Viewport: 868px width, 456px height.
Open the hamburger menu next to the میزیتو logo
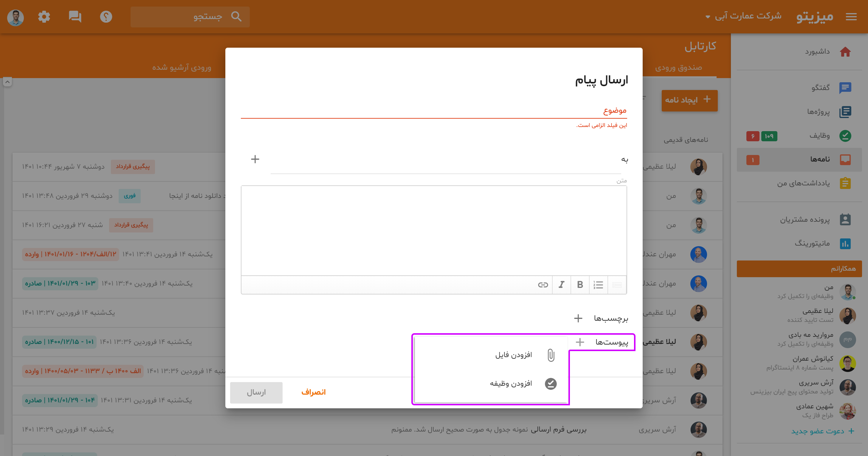point(851,16)
